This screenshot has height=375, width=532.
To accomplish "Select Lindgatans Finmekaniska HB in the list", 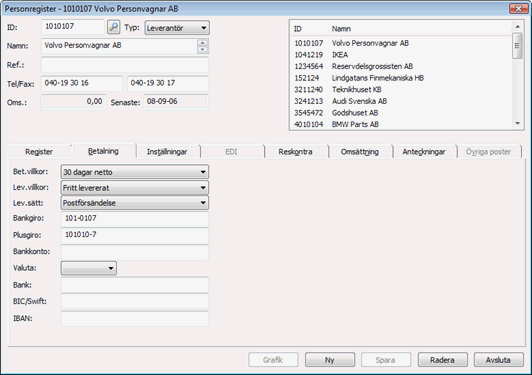I will 401,78.
